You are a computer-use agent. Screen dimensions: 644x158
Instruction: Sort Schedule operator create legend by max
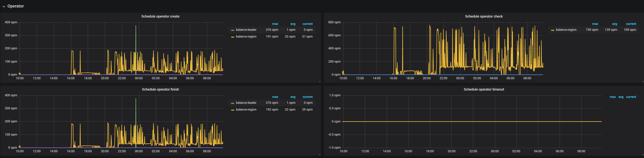275,24
